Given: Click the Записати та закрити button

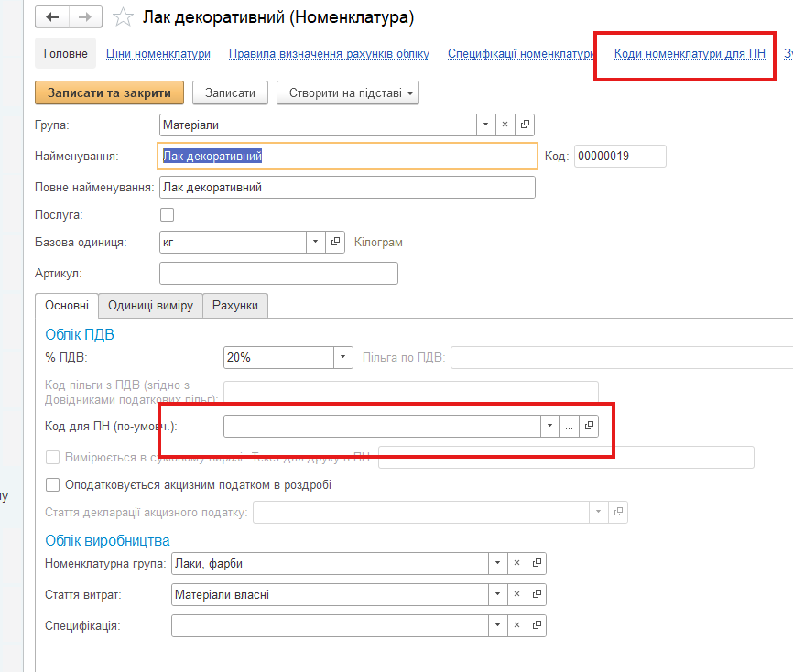Looking at the screenshot, I should (x=109, y=93).
